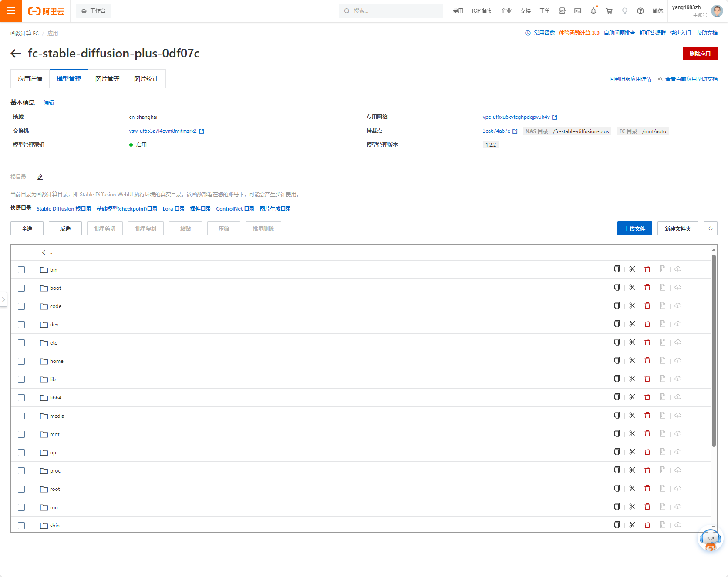Copy the opt folder

click(617, 452)
